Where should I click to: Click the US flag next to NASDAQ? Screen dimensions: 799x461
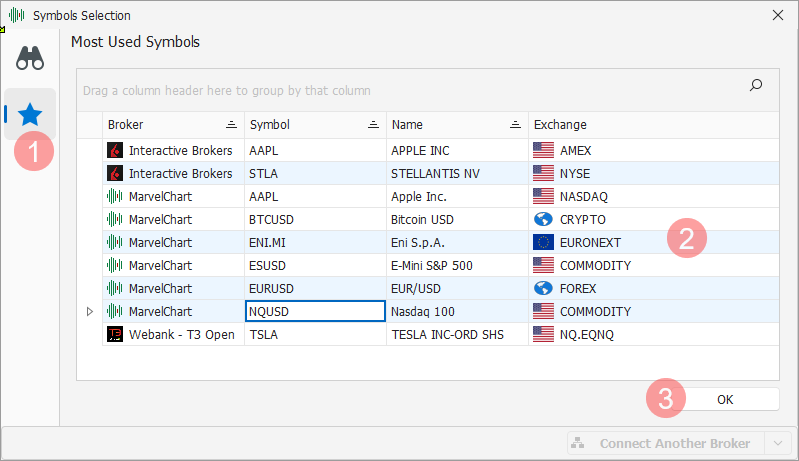(x=543, y=196)
